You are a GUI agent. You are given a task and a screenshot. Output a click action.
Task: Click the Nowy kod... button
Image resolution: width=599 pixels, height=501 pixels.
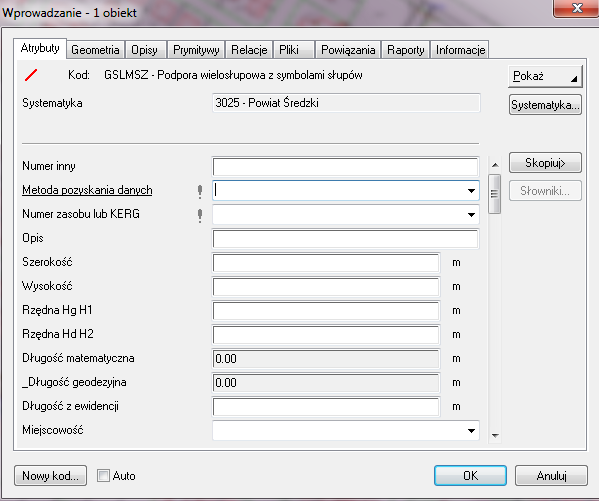50,475
